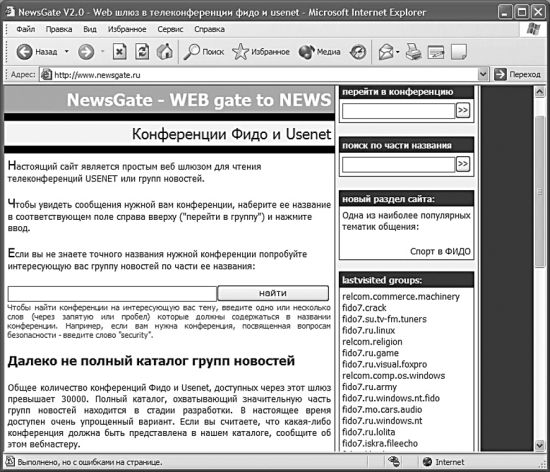550x472 pixels.
Task: Go to Home page icon
Action: (165, 52)
